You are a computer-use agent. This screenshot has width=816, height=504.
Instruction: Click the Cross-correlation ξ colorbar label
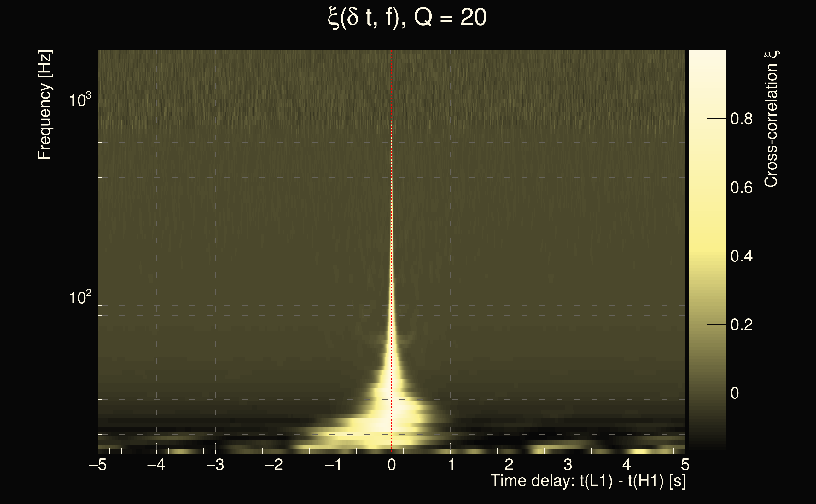(x=771, y=119)
